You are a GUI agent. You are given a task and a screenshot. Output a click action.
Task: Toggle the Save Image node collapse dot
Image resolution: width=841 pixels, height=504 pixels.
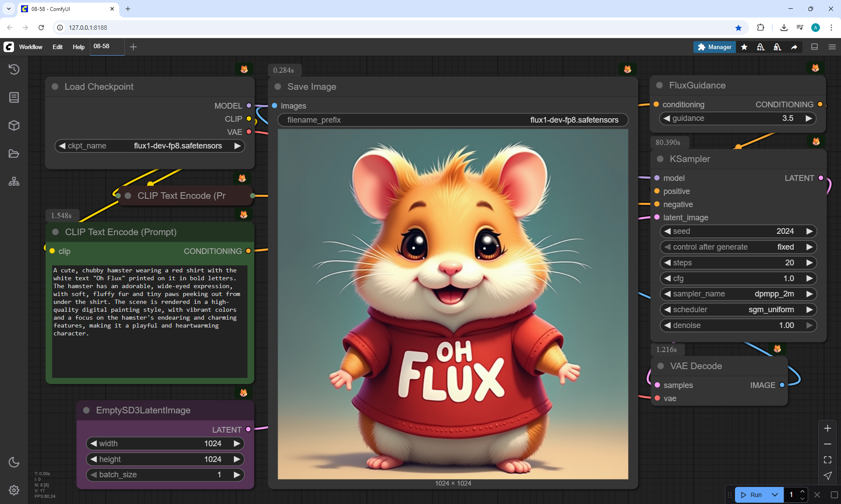coord(278,87)
